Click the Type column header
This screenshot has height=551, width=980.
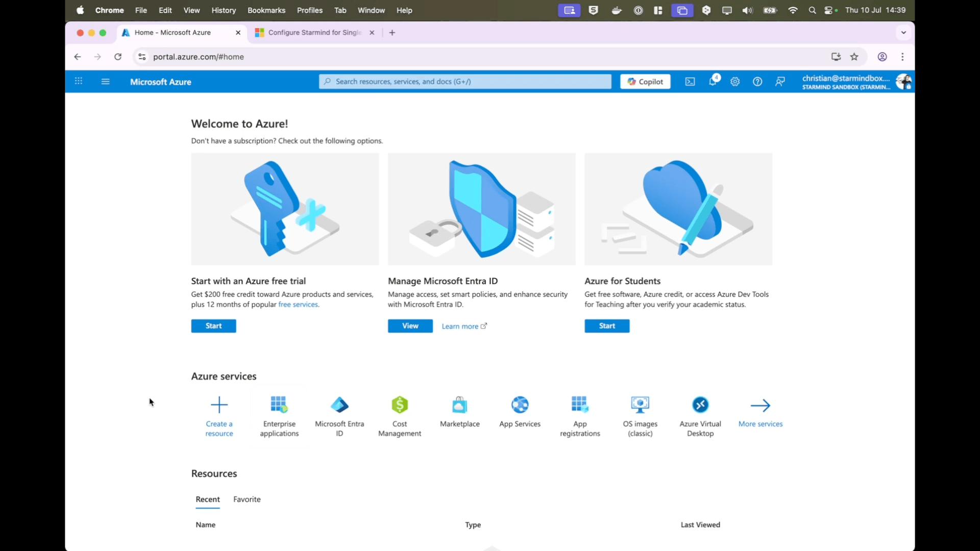pos(473,525)
